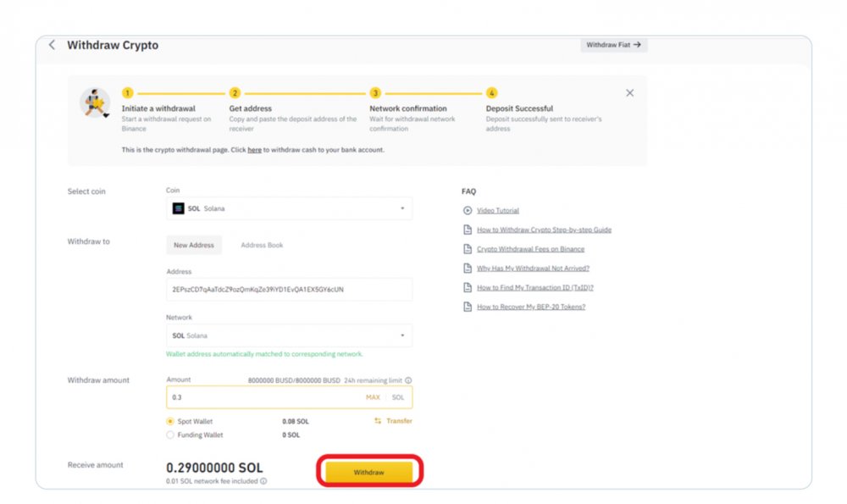The image size is (847, 504).
Task: Open How to Find My Transaction ID link
Action: pyautogui.click(x=534, y=288)
